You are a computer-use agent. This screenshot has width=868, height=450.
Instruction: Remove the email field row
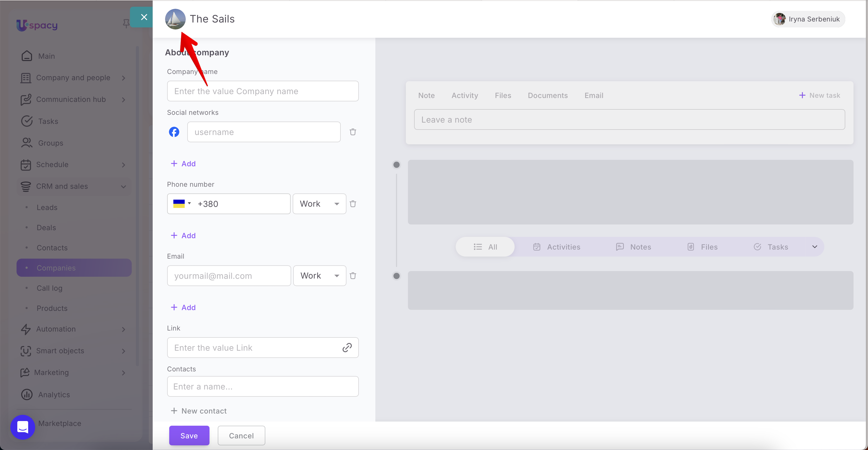[353, 276]
